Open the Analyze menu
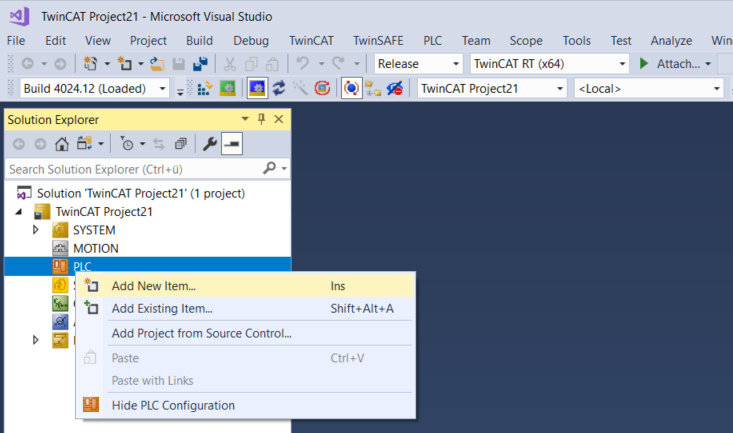Viewport: 733px width, 433px height. pyautogui.click(x=671, y=41)
